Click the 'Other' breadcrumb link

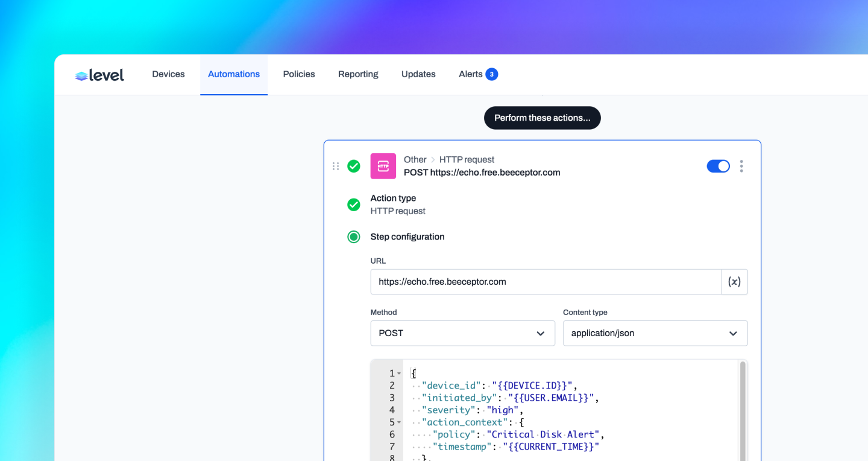coord(415,159)
